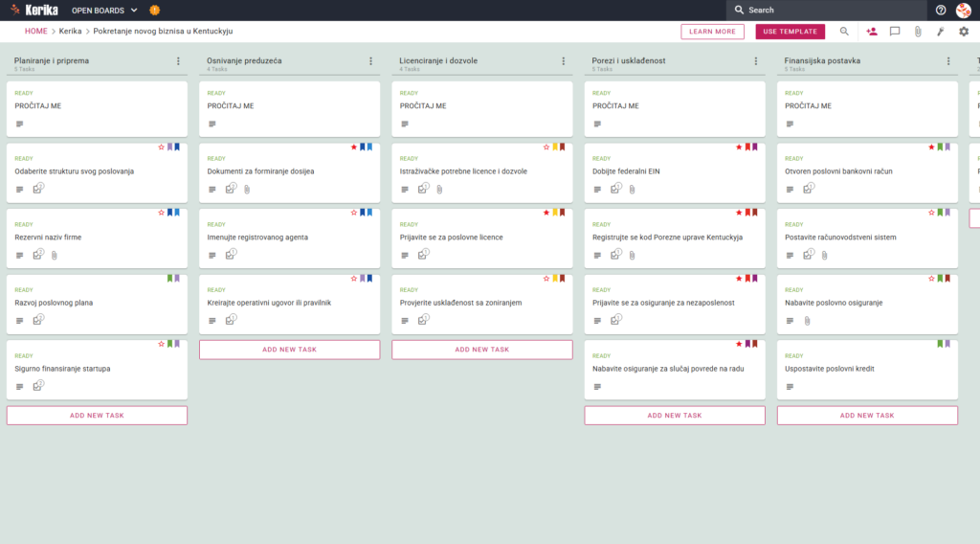Expand the OPEN BOARDS dropdown

coord(104,10)
